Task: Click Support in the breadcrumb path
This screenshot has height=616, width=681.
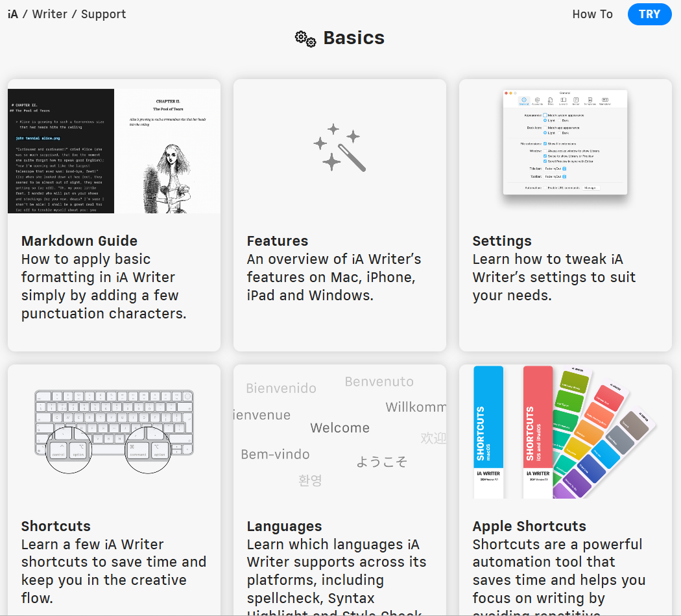Action: [103, 14]
